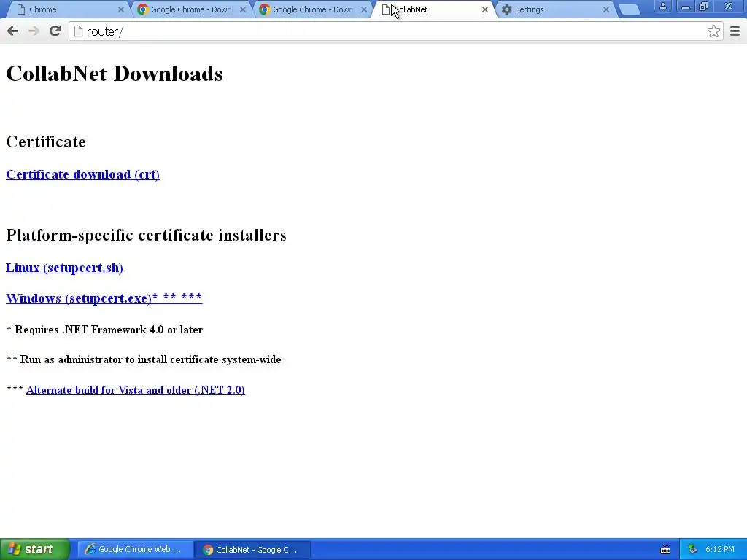
Task: Click the Platform-specific certificate installers heading
Action: 146,236
